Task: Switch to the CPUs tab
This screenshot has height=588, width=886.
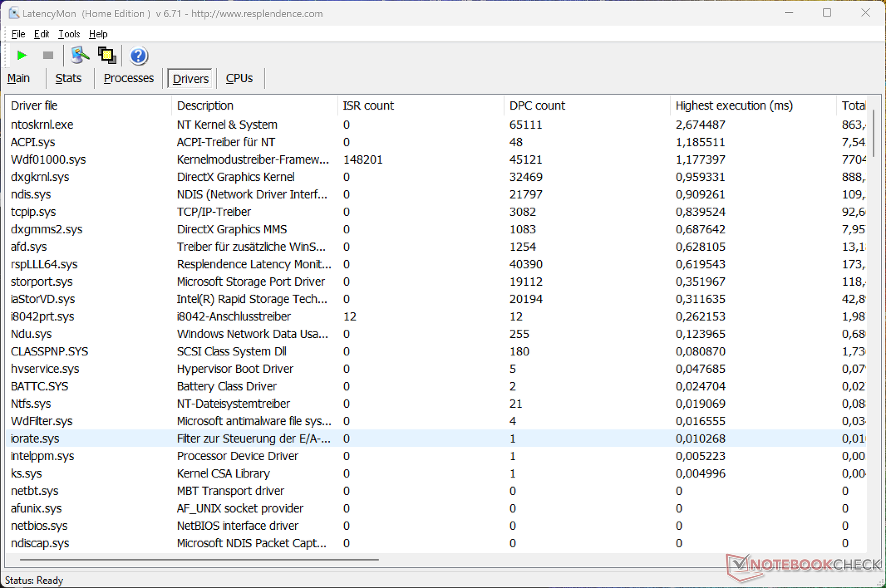Action: click(239, 78)
